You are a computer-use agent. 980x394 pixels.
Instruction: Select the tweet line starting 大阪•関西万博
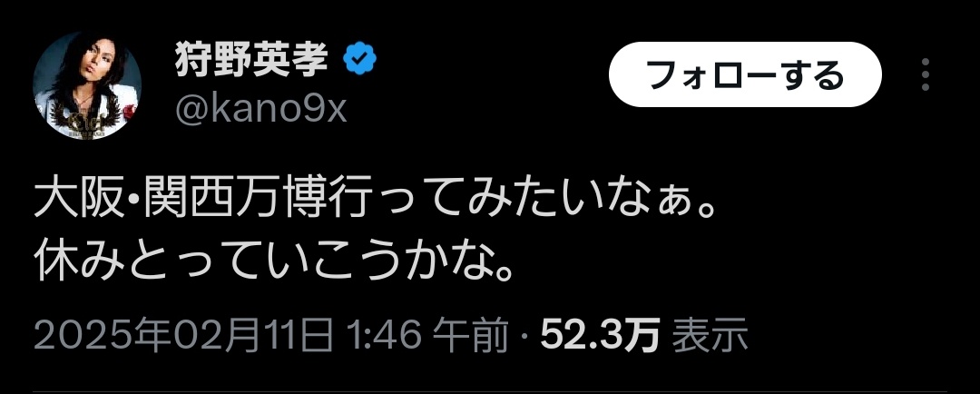374,202
